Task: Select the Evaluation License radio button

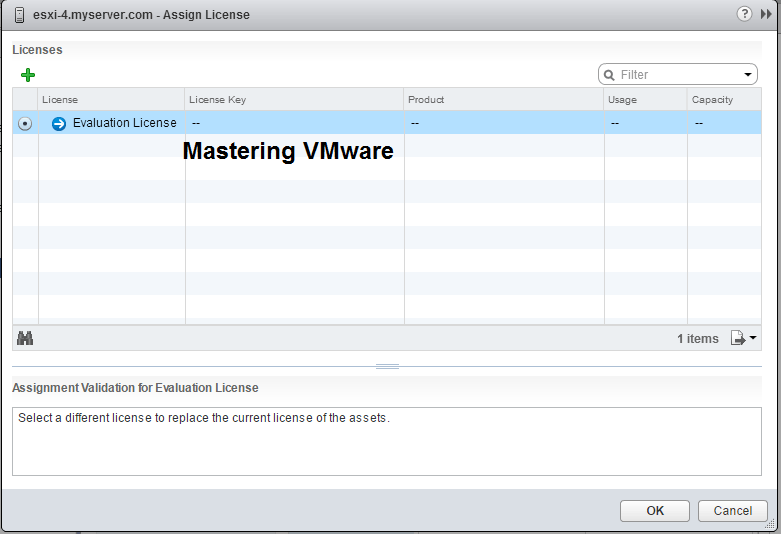Action: pyautogui.click(x=25, y=124)
